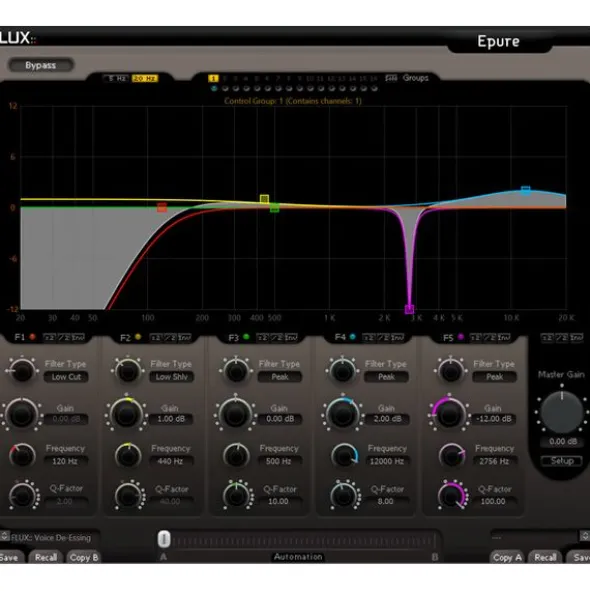Select the yellow F2 node on the EQ graph
This screenshot has width=590, height=591.
(x=264, y=199)
